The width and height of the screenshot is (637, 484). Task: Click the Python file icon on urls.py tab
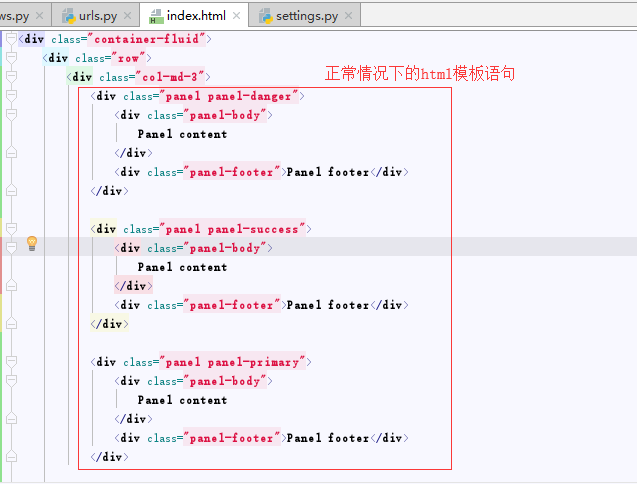[69, 16]
